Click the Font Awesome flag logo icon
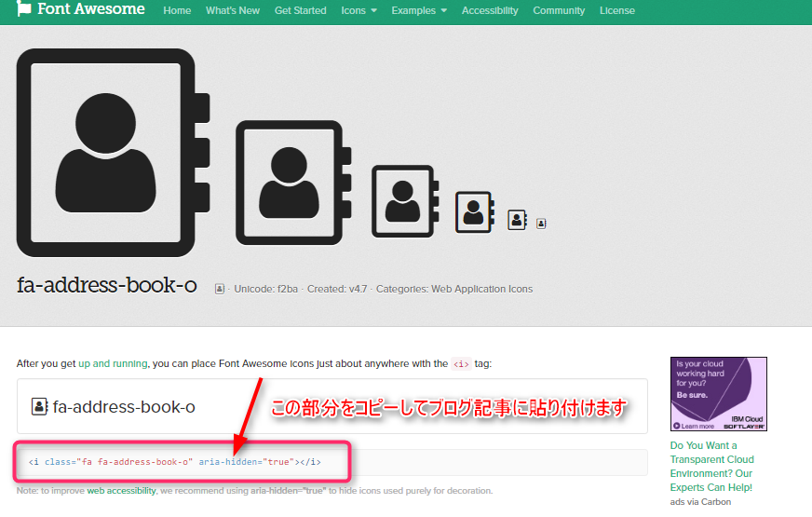 pyautogui.click(x=24, y=8)
